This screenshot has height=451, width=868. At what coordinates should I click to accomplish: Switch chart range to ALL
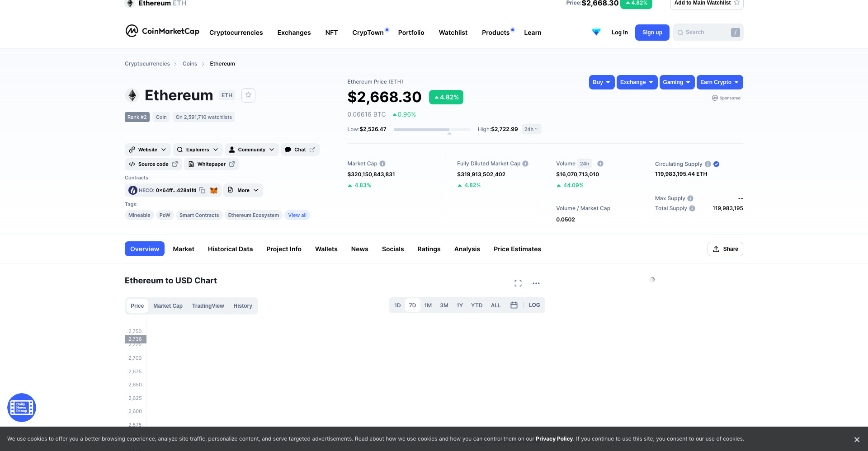496,305
